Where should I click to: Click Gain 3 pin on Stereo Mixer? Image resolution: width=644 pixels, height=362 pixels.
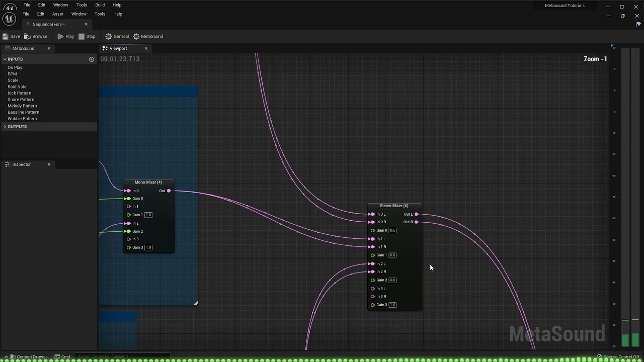point(372,305)
